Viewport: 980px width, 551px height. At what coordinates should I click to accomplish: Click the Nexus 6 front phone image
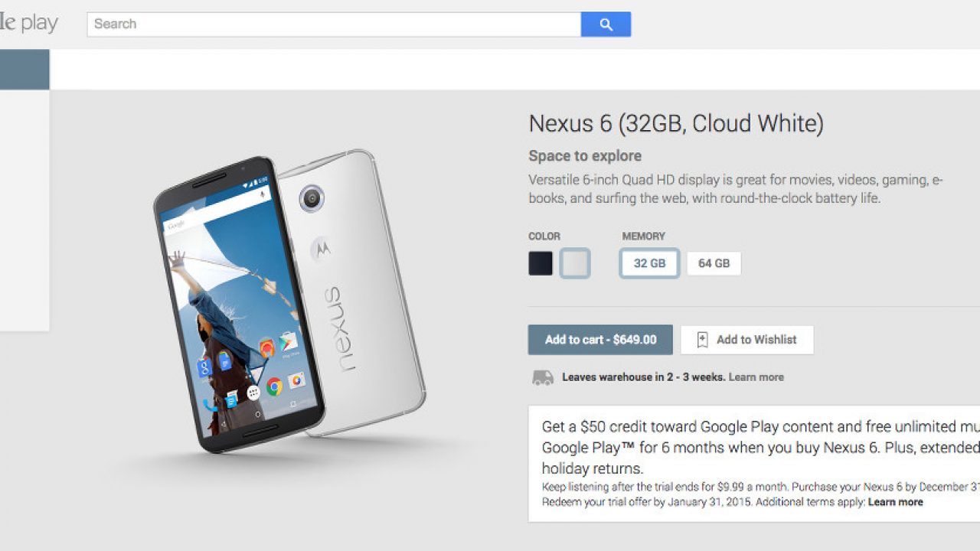click(x=237, y=305)
